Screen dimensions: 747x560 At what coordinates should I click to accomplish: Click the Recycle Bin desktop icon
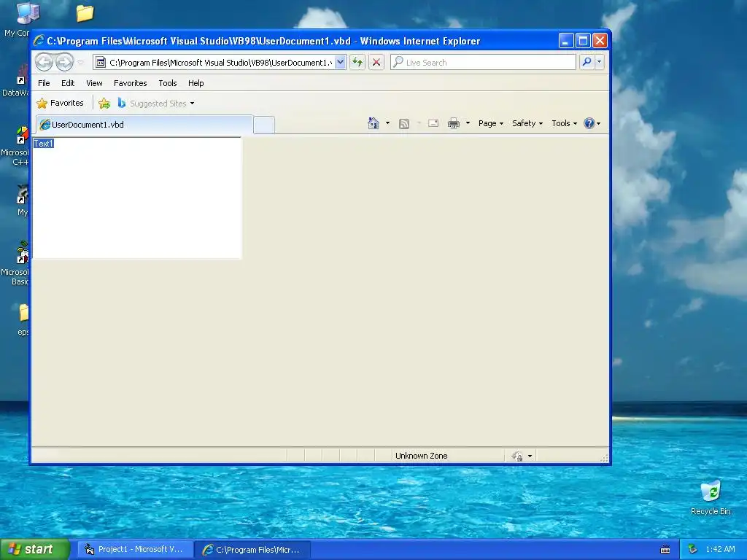711,498
